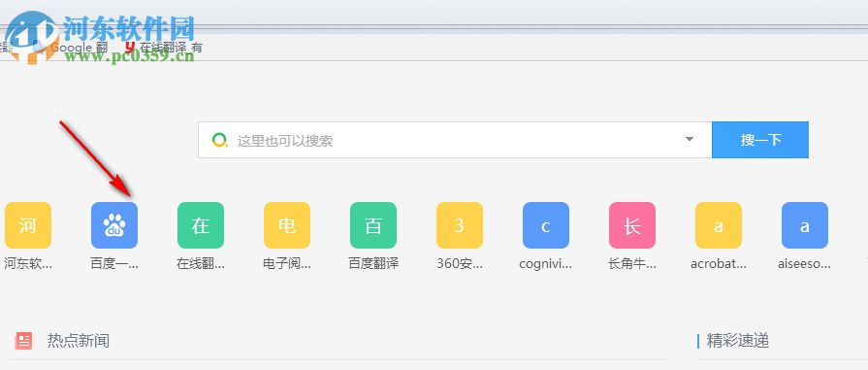The height and width of the screenshot is (370, 868).
Task: Open the yellow 3 shortcut tile
Action: 460,225
